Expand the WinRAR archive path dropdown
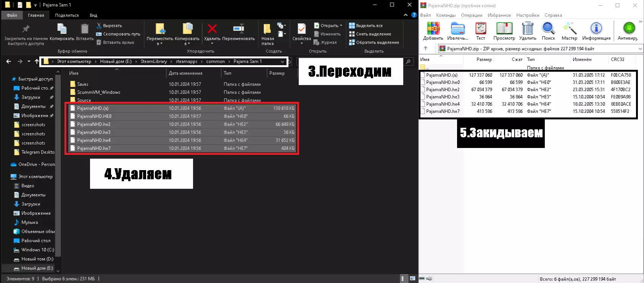 (640, 49)
